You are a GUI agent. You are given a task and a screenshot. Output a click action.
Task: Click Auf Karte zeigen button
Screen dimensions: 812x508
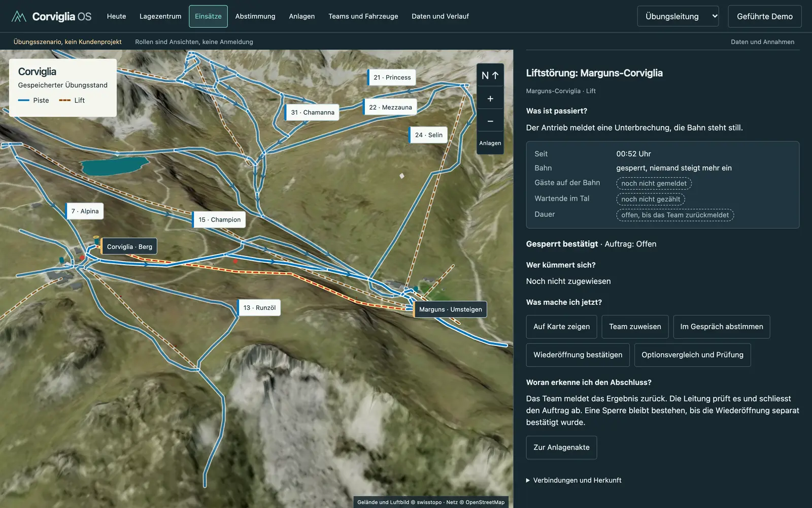(561, 327)
